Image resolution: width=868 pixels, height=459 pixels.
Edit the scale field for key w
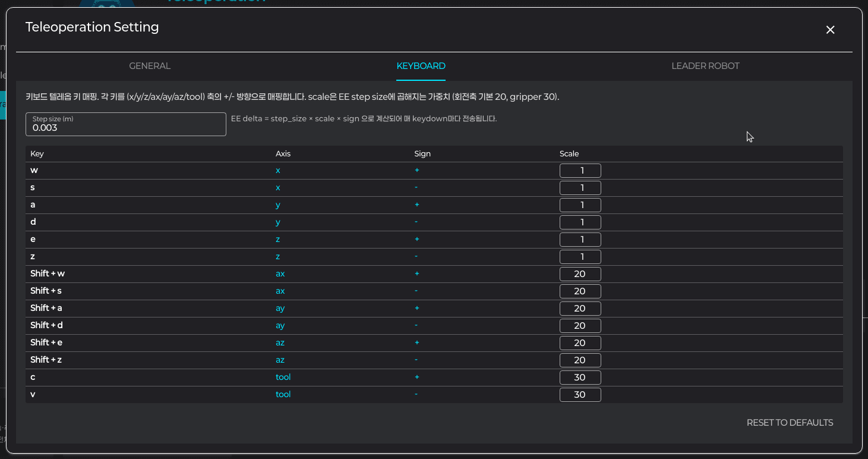click(580, 171)
